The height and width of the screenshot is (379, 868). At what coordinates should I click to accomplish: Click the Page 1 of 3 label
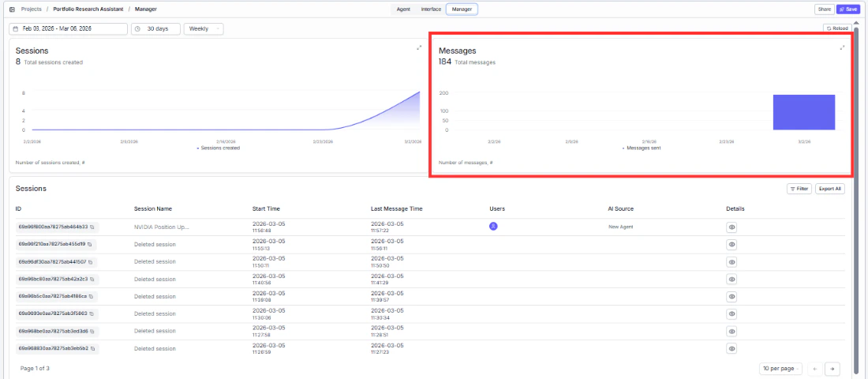click(35, 368)
